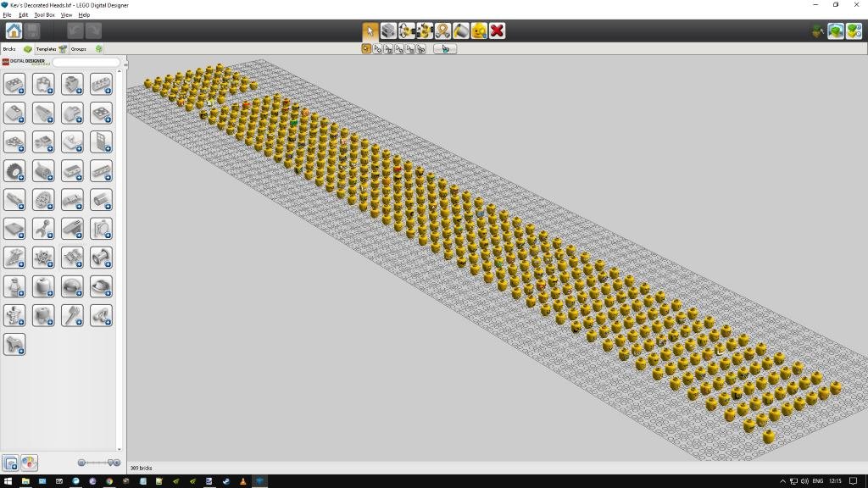Screen dimensions: 868x488
Task: Select the Selection arrow tool
Action: 370,31
